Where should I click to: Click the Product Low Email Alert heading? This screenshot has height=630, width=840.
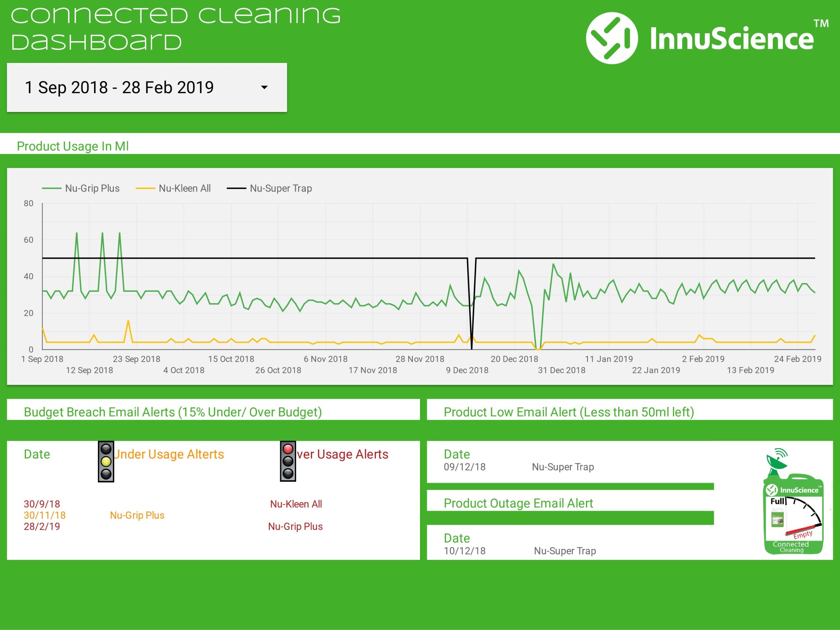coord(569,412)
